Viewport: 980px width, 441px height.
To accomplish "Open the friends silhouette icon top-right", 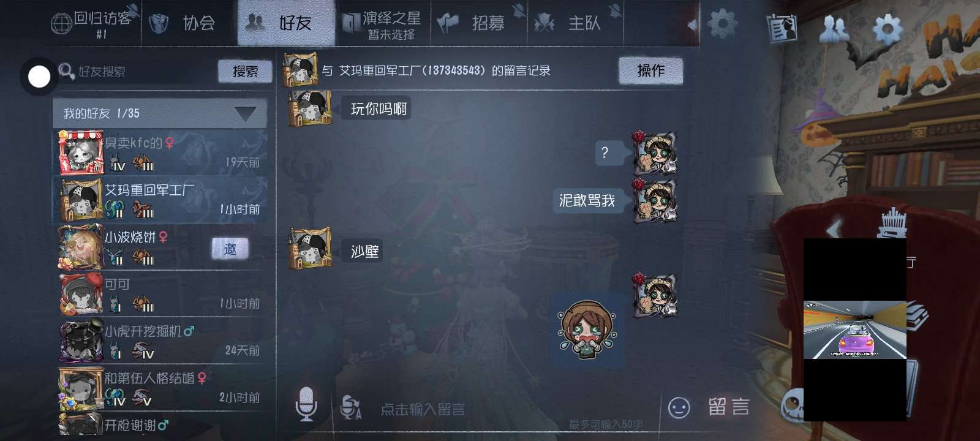I will pos(834,28).
